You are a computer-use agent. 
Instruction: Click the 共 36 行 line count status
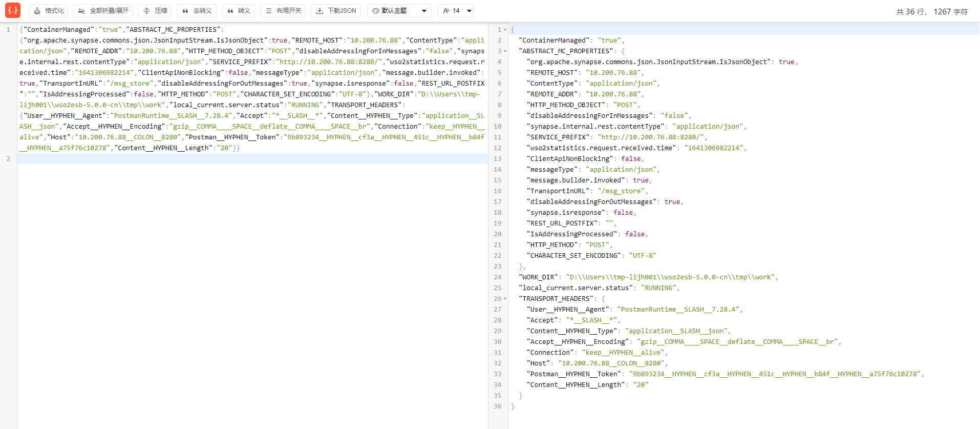click(910, 12)
